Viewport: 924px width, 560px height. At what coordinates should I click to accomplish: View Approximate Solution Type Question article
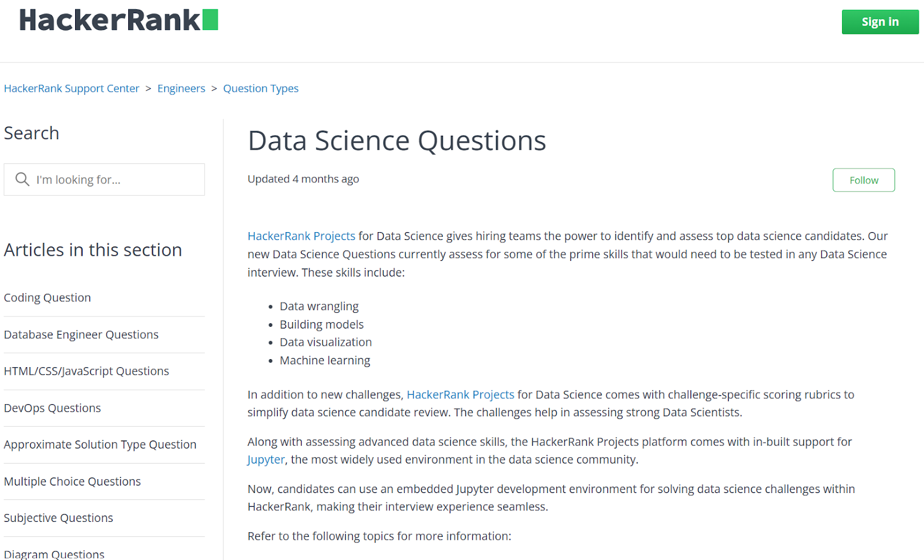pyautogui.click(x=100, y=445)
